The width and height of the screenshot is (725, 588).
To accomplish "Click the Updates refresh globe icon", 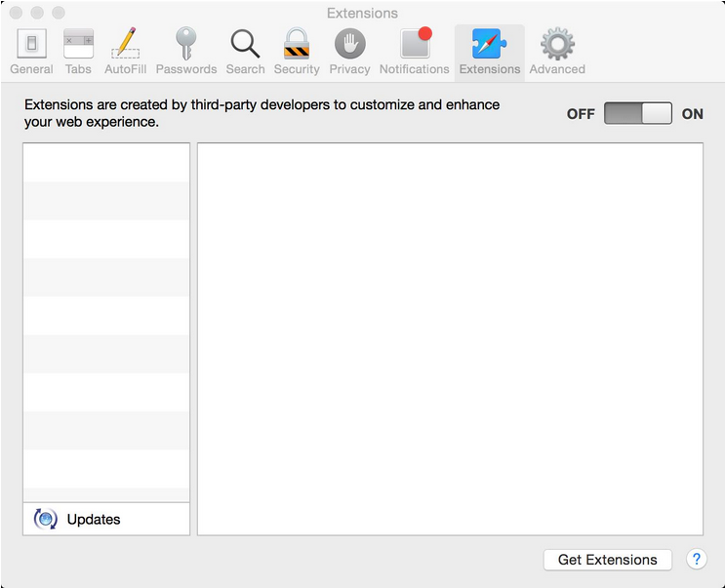I will pyautogui.click(x=45, y=520).
